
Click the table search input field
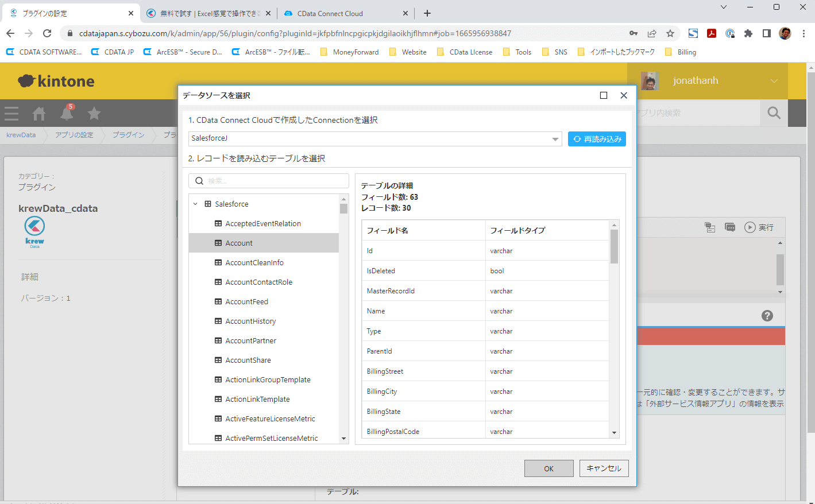coord(275,181)
